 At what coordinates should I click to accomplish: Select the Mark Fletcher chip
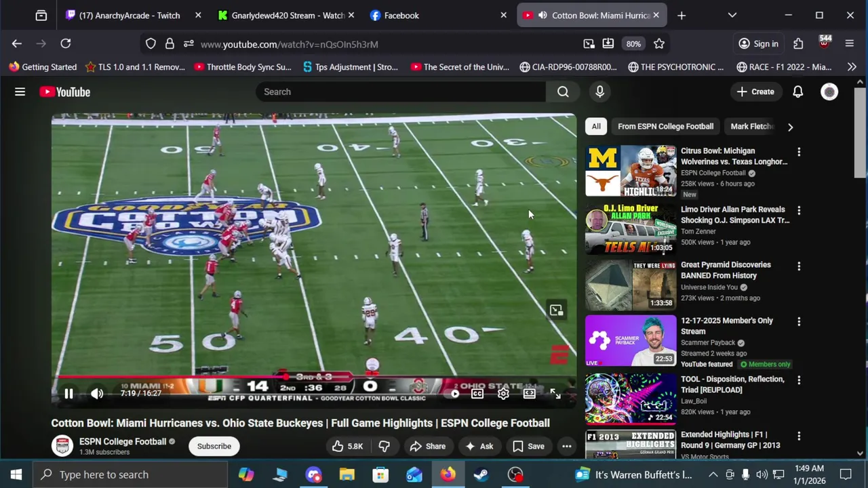[752, 126]
